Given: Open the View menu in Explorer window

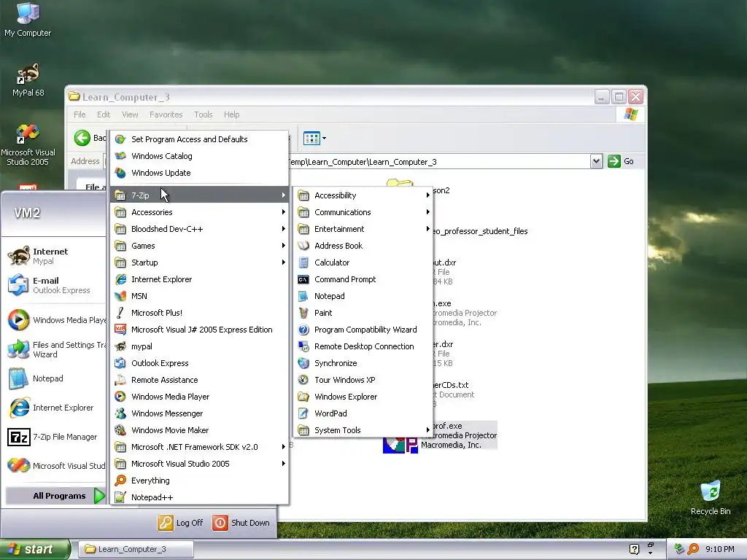Looking at the screenshot, I should click(x=130, y=114).
